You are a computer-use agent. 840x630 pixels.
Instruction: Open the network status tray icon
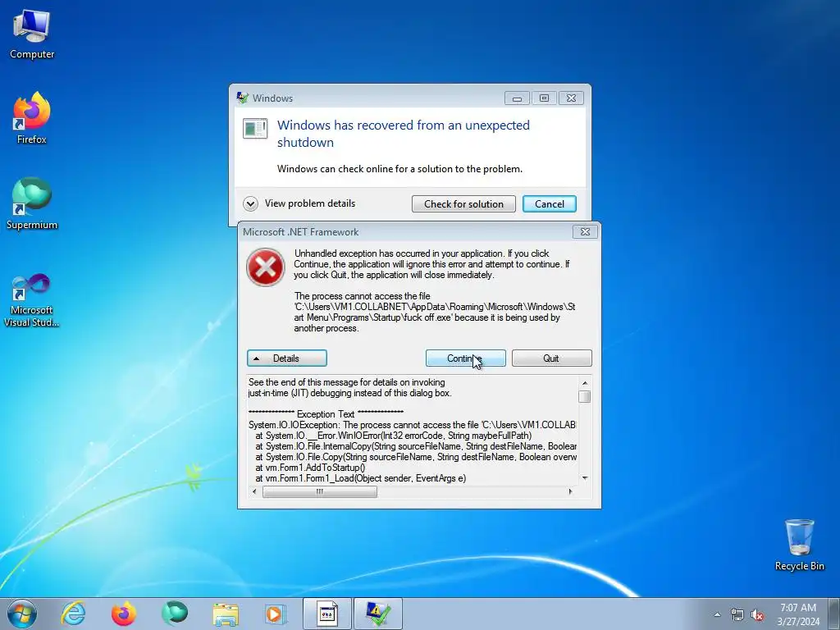pos(737,615)
